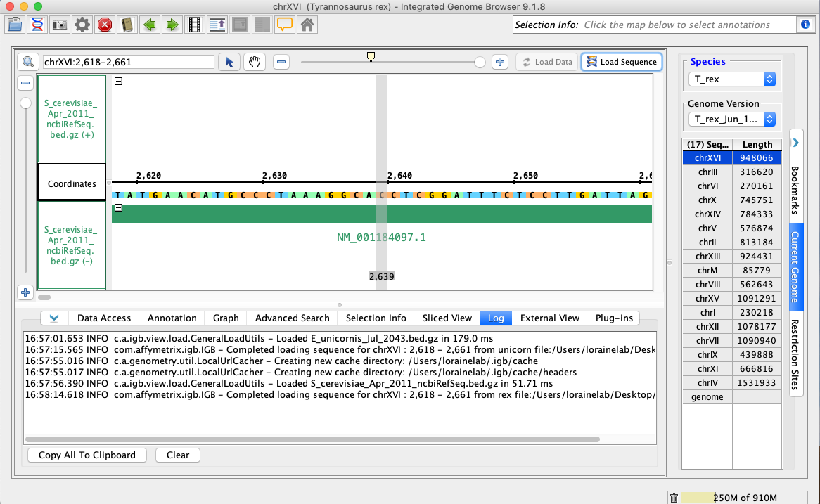
Task: Click the blue info icon in Selection Info
Action: pos(805,25)
